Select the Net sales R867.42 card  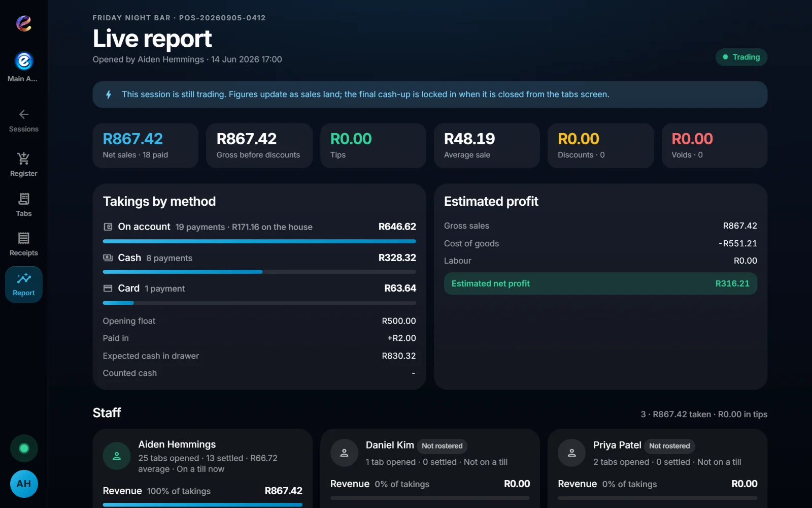pos(145,145)
